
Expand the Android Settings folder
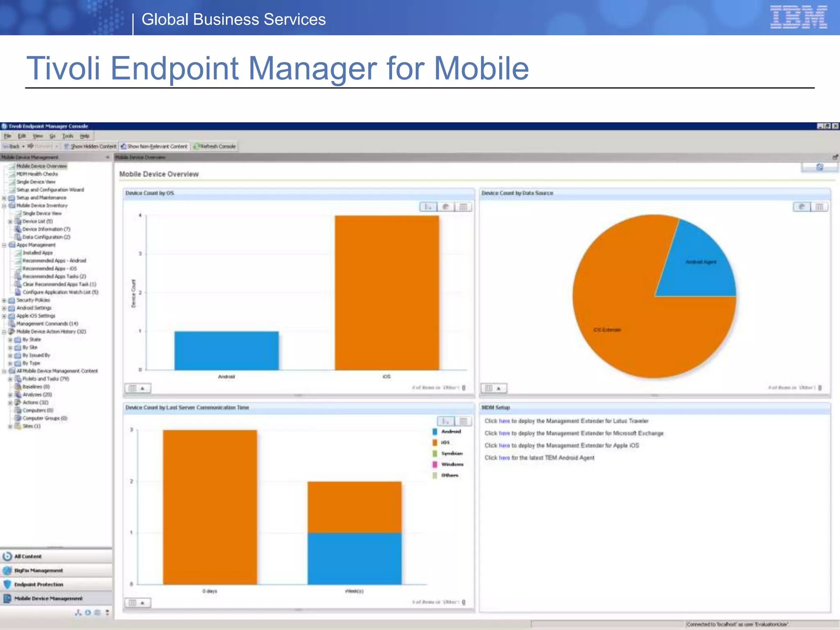tap(4, 308)
